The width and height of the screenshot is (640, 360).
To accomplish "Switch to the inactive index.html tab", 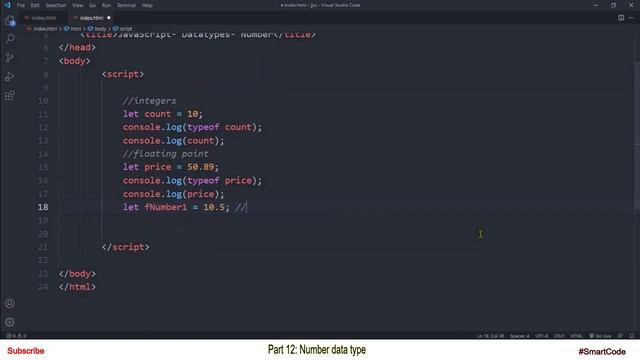I will (x=44, y=18).
